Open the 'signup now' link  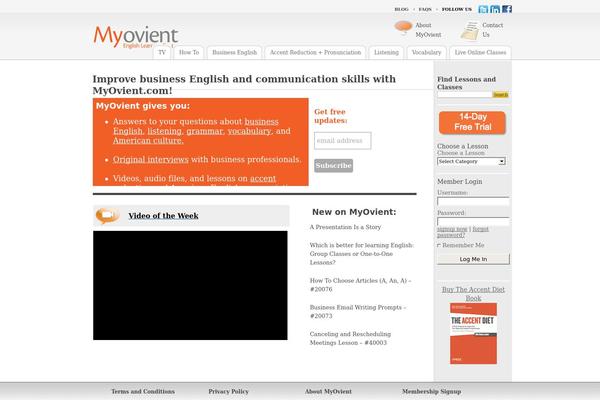pos(452,229)
